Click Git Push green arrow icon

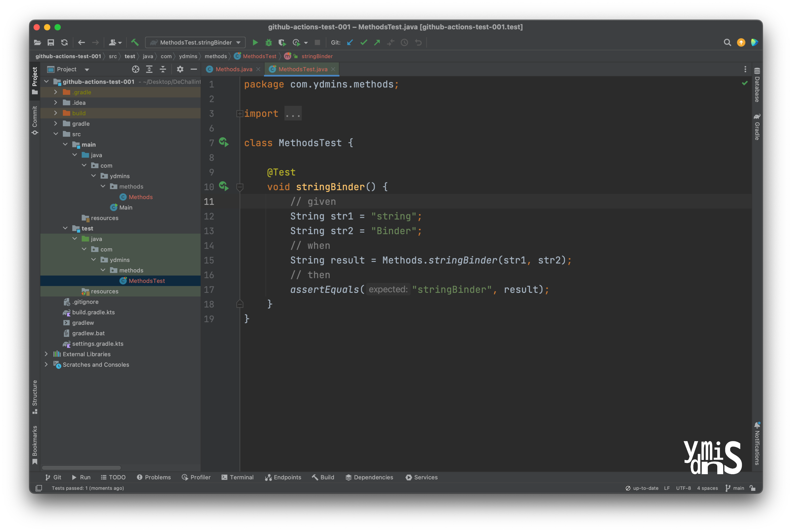coord(377,43)
